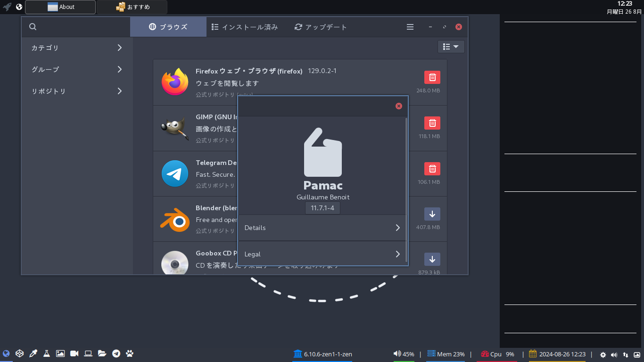Launch Telegram from the bottom dock
Viewport: 644px width, 362px height.
click(x=116, y=354)
